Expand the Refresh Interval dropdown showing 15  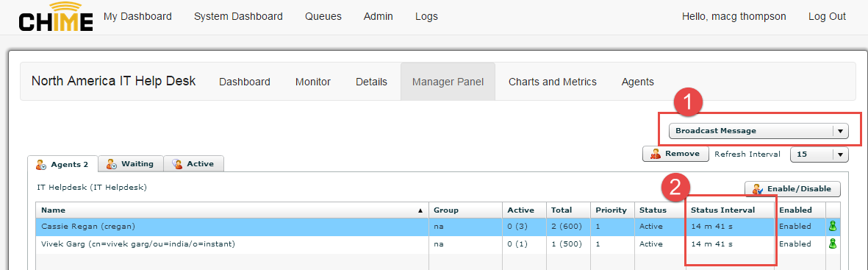pyautogui.click(x=819, y=154)
